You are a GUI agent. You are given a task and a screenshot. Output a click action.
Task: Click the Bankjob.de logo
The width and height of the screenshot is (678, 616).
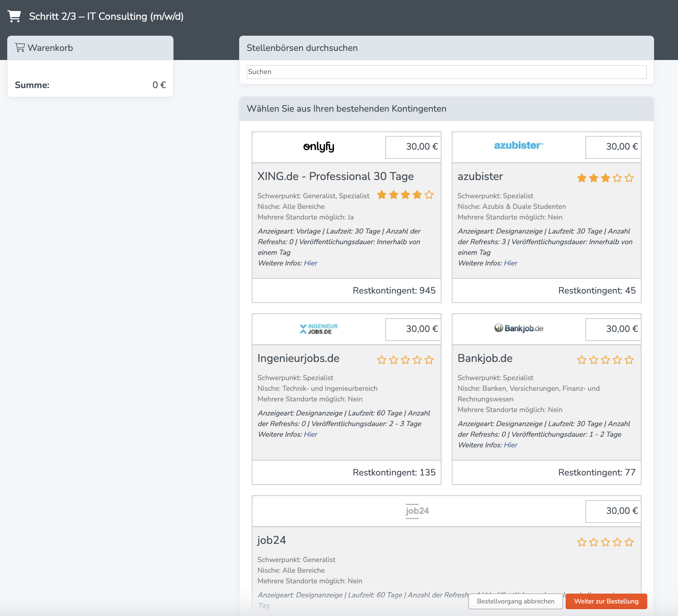pyautogui.click(x=519, y=328)
